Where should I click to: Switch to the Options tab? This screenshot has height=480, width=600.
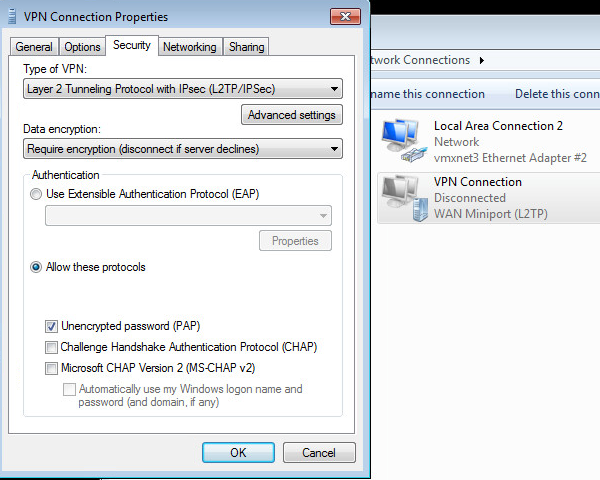[82, 47]
